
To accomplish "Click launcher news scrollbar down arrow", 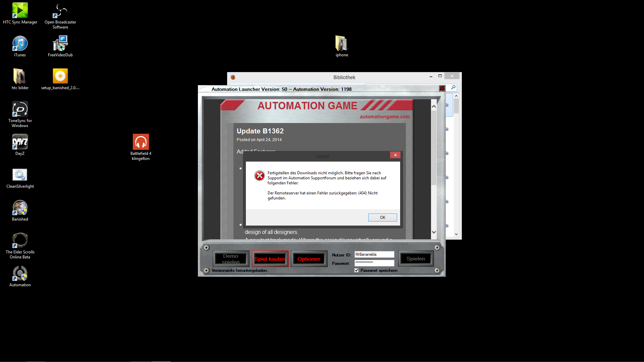I will (434, 232).
